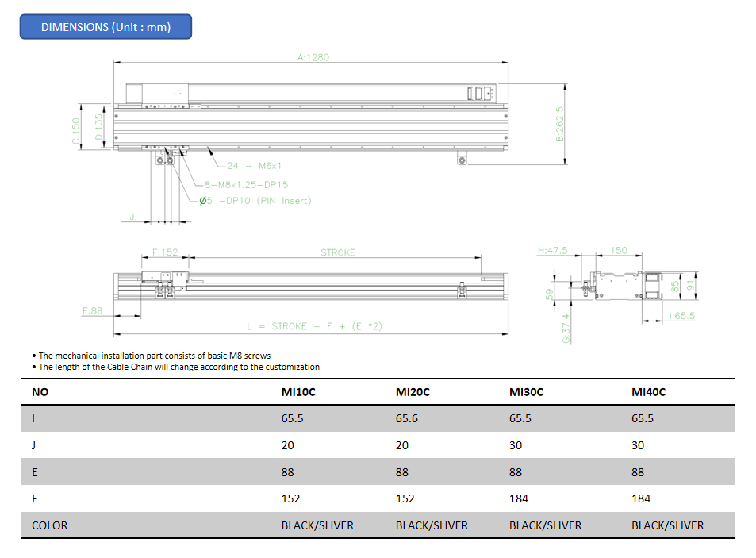Click the NO column header
Viewport: 756px width, 558px height.
point(40,392)
